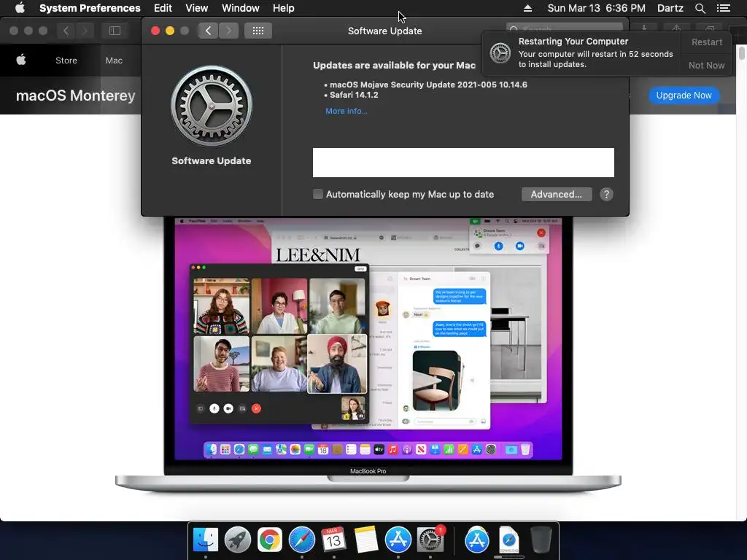Image resolution: width=747 pixels, height=560 pixels.
Task: Show all preferences grid button
Action: coord(258,31)
